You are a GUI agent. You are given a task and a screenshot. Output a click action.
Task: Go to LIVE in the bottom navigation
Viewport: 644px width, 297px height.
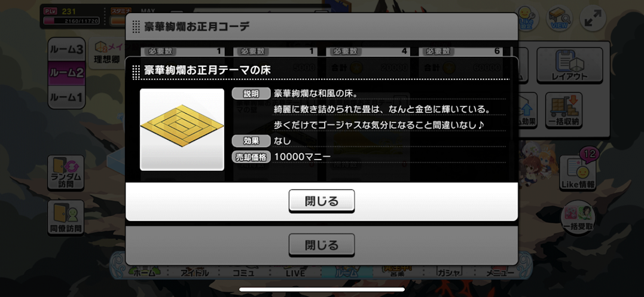(x=296, y=272)
